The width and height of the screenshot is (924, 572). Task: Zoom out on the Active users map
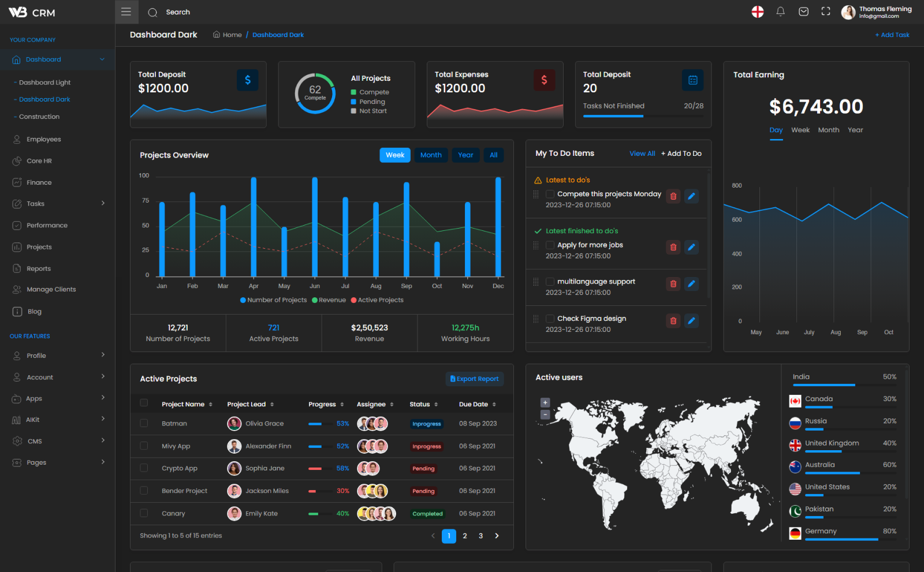coord(545,414)
